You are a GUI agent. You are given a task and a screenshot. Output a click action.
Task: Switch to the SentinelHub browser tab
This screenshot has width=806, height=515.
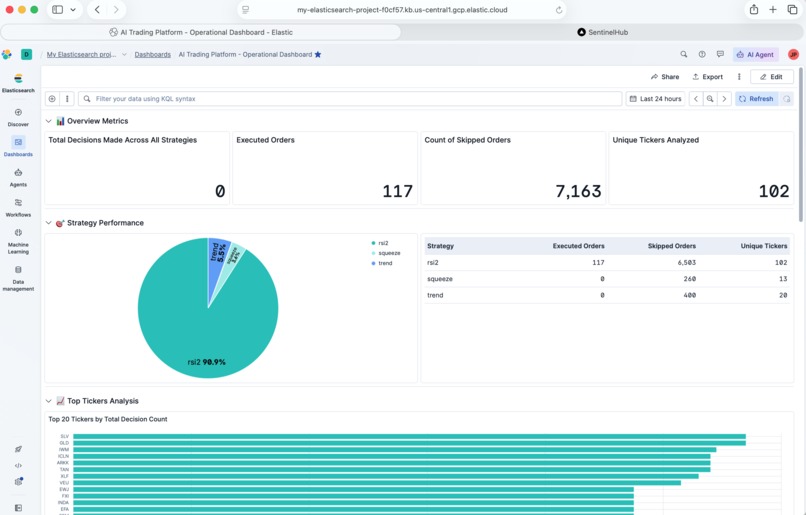click(602, 32)
